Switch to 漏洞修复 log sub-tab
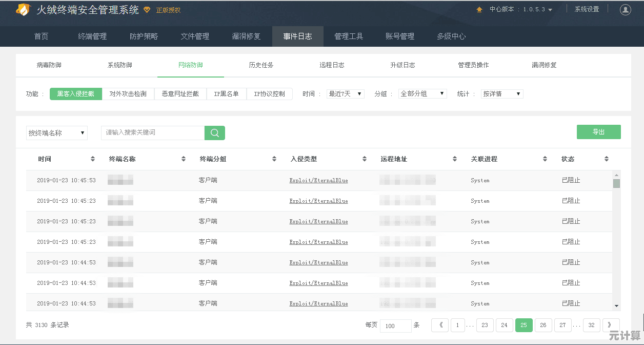644x345 pixels. [x=545, y=65]
